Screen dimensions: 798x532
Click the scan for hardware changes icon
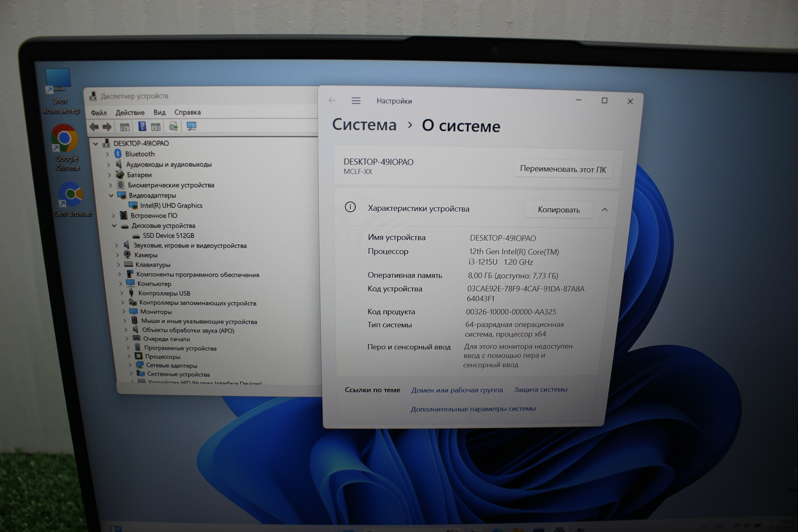[191, 127]
